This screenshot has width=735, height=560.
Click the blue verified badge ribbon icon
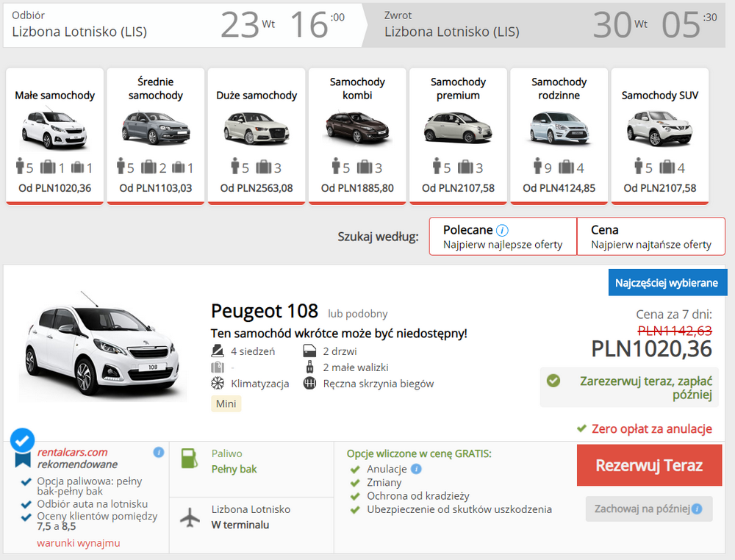click(x=22, y=447)
